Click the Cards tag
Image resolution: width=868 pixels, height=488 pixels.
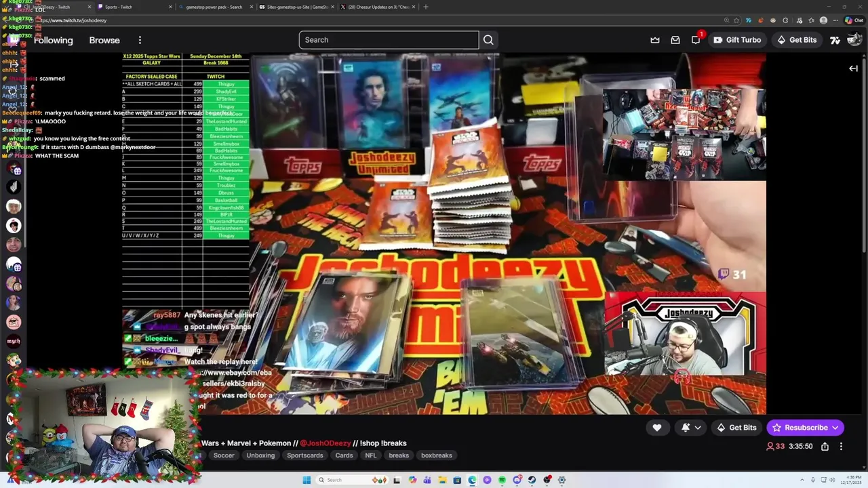pyautogui.click(x=344, y=455)
